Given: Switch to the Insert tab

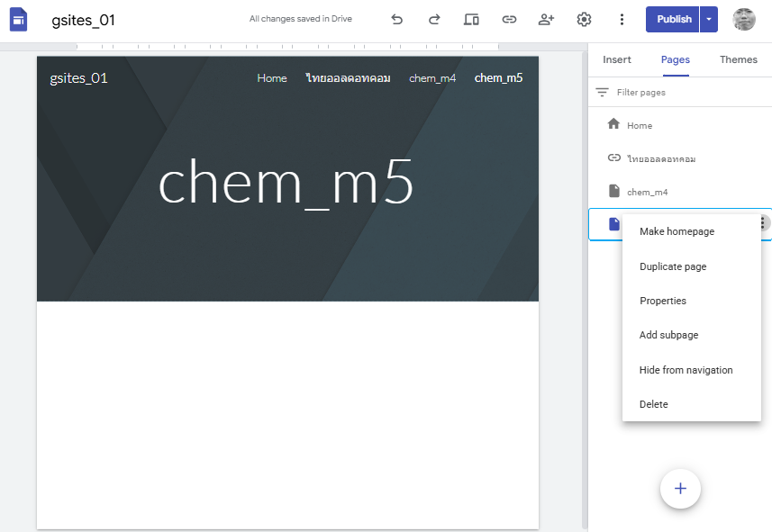Looking at the screenshot, I should pos(617,60).
